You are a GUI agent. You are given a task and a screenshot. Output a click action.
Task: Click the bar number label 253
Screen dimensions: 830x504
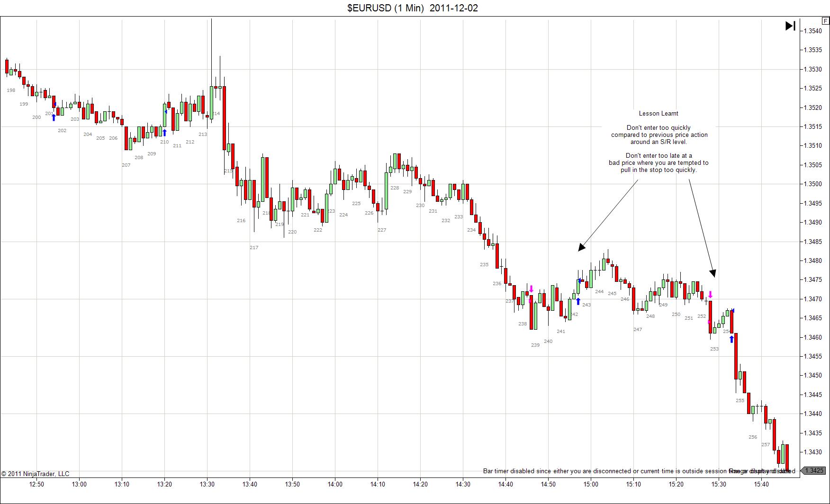coord(714,349)
